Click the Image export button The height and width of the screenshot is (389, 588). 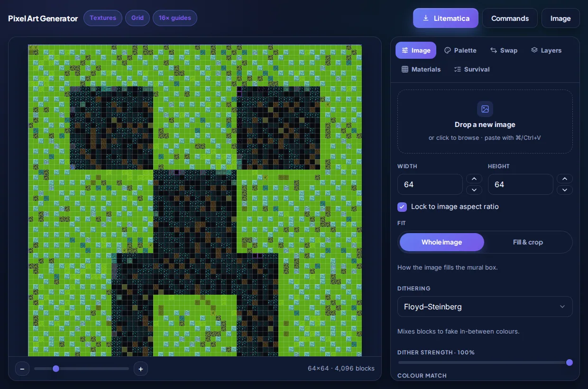point(560,18)
